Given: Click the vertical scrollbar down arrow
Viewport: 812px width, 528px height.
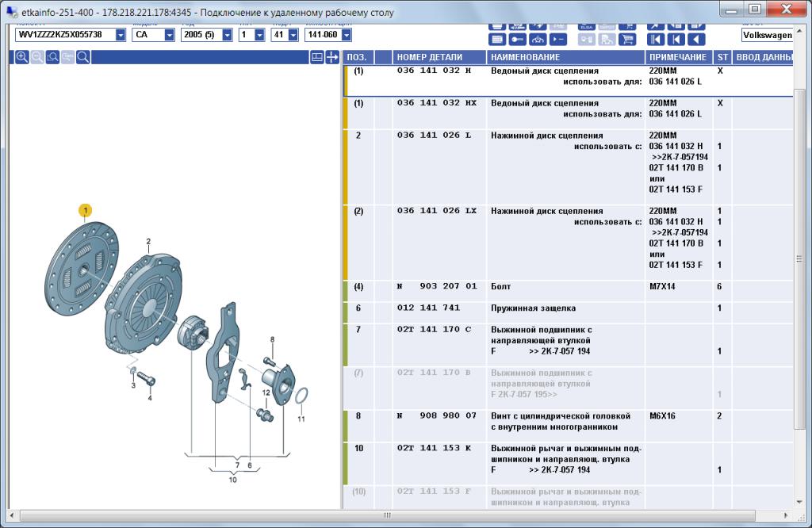Looking at the screenshot, I should (x=799, y=502).
